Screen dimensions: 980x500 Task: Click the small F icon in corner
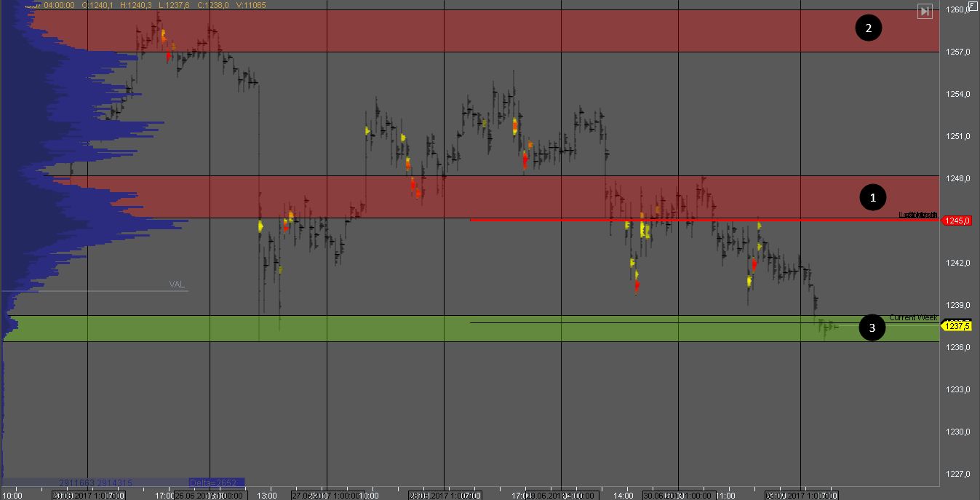973,6
